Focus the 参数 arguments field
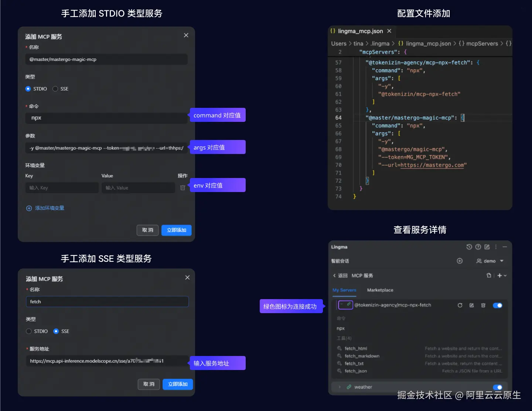Viewport: 532px width, 411px height. [x=106, y=148]
